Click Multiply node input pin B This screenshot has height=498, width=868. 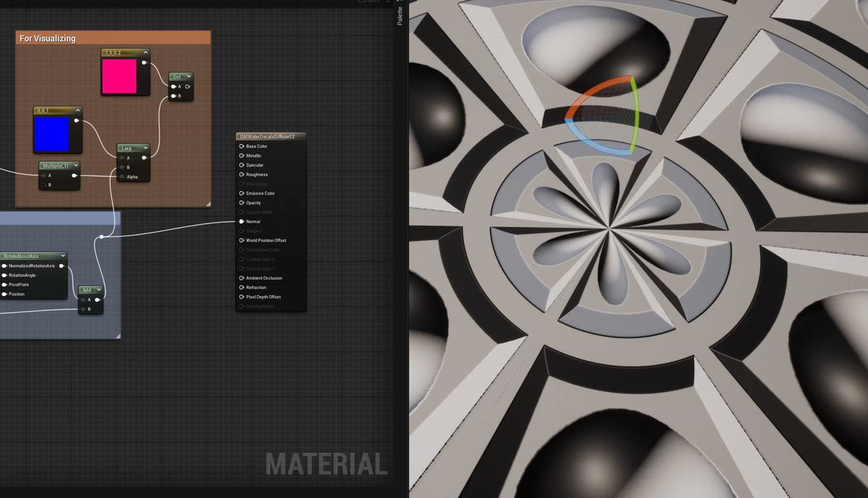[43, 185]
